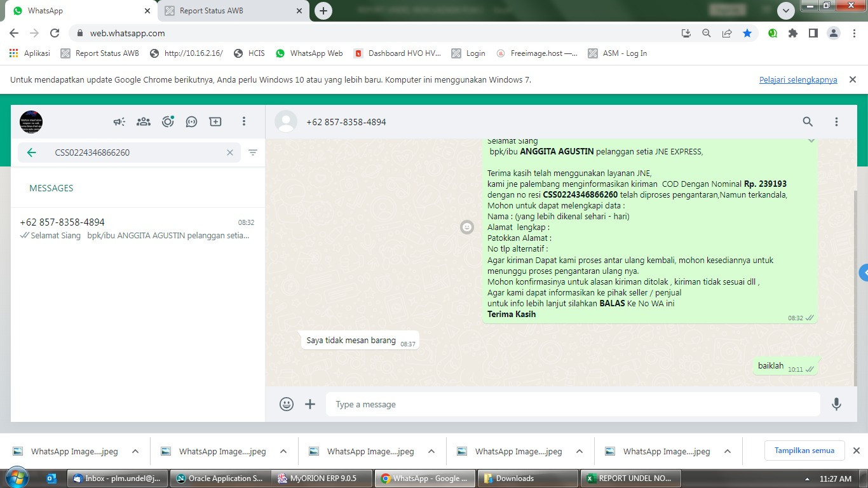Open the Communities icon
The image size is (868, 488).
pyautogui.click(x=144, y=121)
